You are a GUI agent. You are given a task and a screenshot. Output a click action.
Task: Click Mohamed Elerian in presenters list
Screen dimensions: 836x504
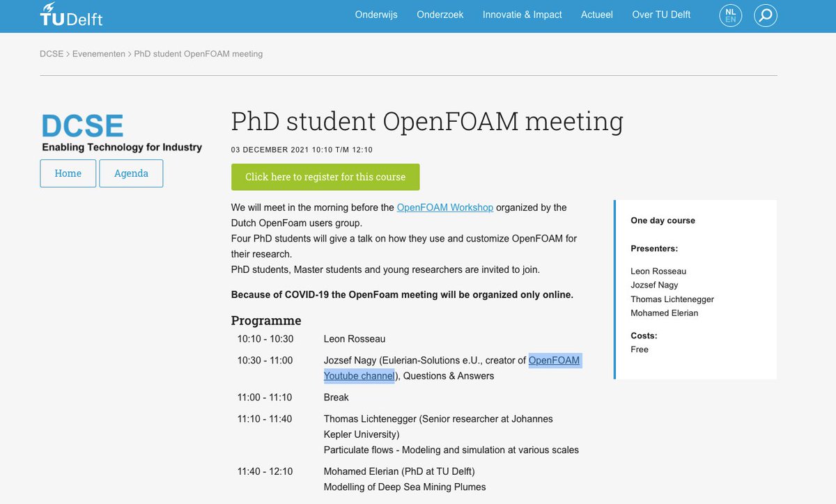pyautogui.click(x=665, y=313)
